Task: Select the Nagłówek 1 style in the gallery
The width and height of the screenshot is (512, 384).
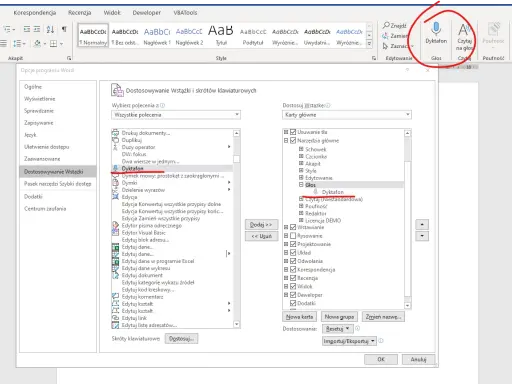Action: (x=157, y=36)
